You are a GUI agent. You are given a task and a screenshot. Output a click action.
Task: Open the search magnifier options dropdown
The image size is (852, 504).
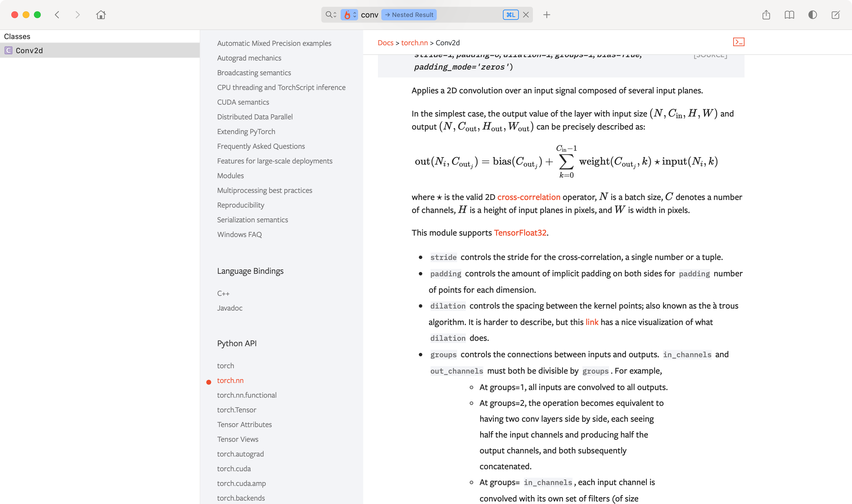click(331, 15)
